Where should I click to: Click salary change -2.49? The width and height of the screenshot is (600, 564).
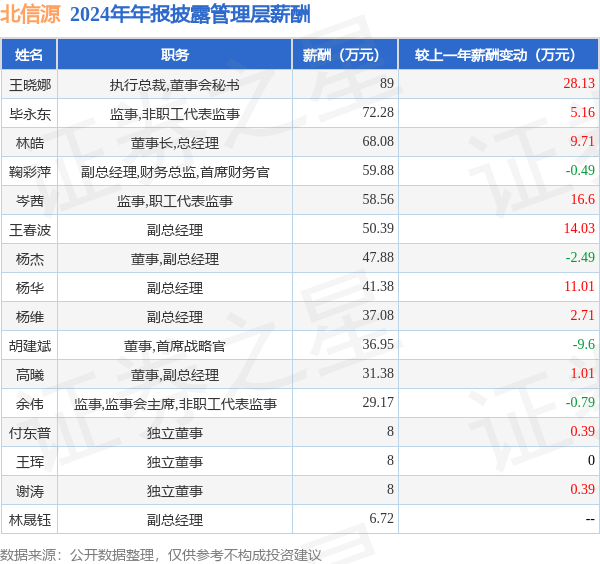point(580,257)
